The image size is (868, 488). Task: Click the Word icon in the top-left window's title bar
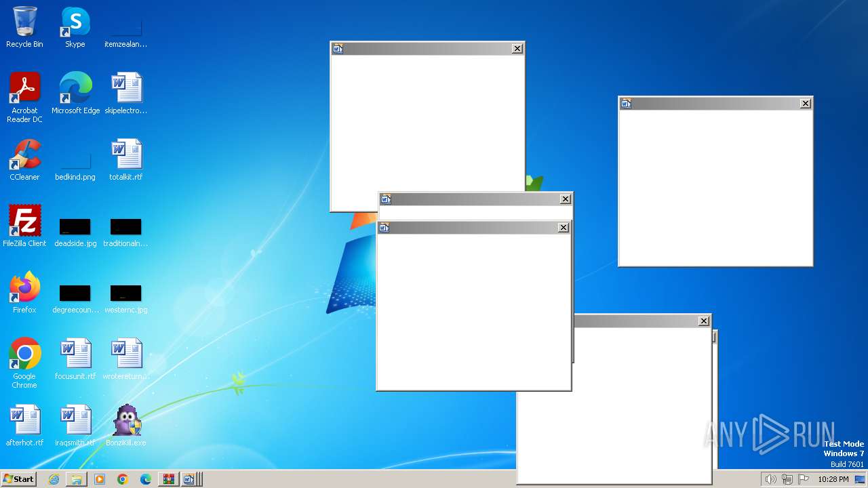click(338, 48)
